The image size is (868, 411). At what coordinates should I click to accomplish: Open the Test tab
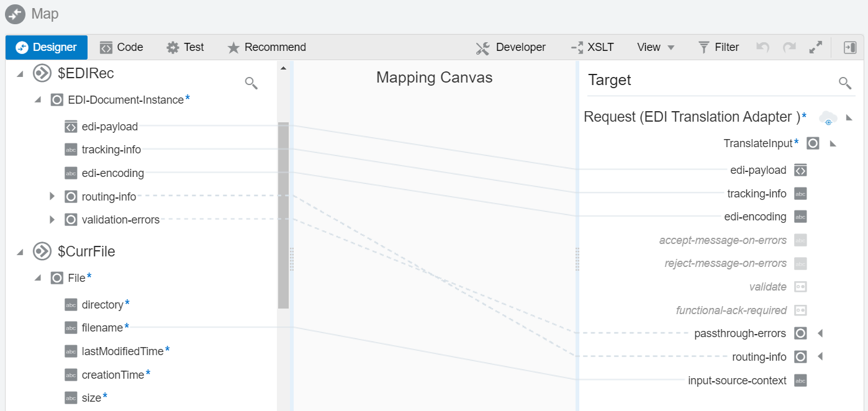(x=185, y=47)
